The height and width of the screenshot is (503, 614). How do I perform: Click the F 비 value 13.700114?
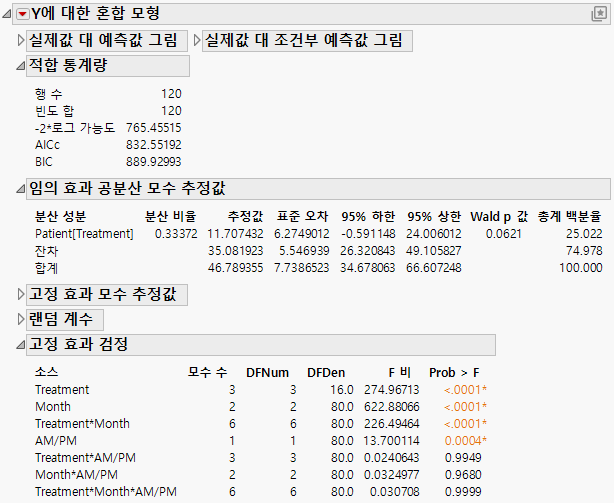click(392, 441)
